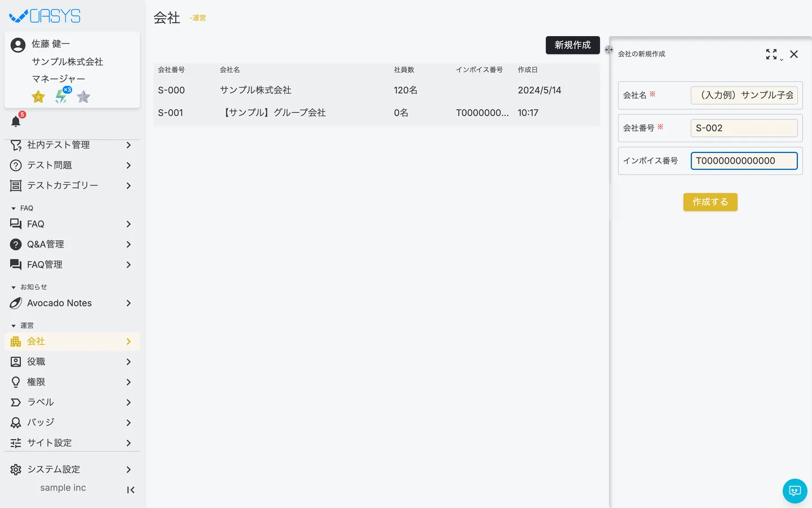The image size is (812, 508).
Task: Click the サイト設定 sliders icon
Action: (x=16, y=443)
